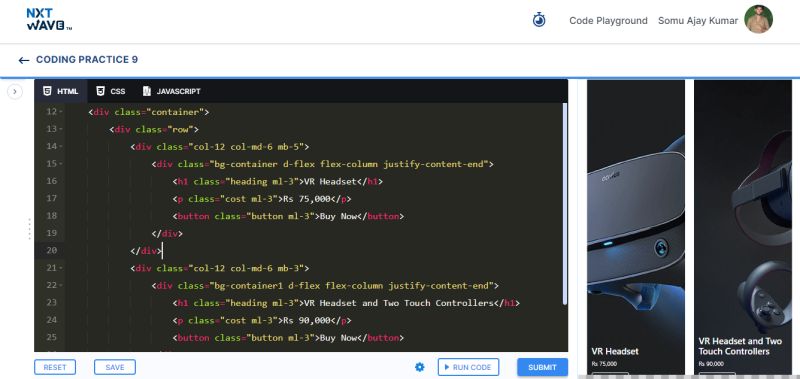Collapse the div block at line 15

pos(61,164)
